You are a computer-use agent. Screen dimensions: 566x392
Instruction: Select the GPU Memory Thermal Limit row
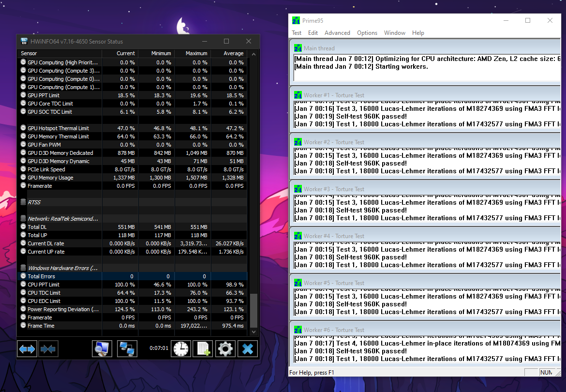coord(133,136)
